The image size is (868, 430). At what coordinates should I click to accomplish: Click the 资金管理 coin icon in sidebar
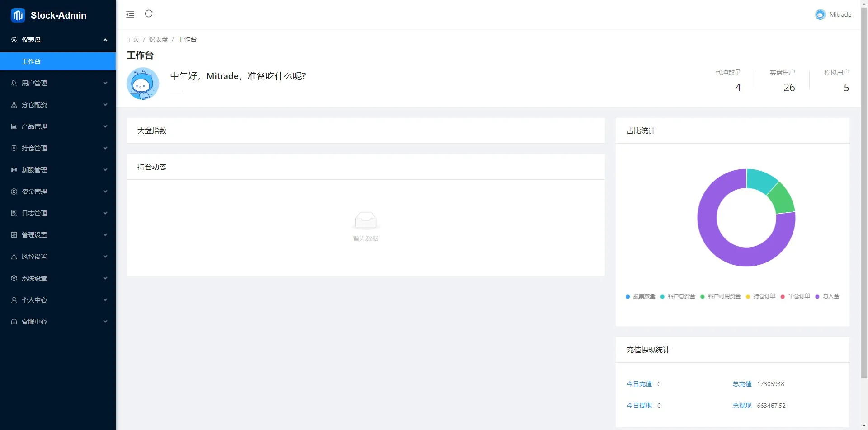pyautogui.click(x=14, y=192)
